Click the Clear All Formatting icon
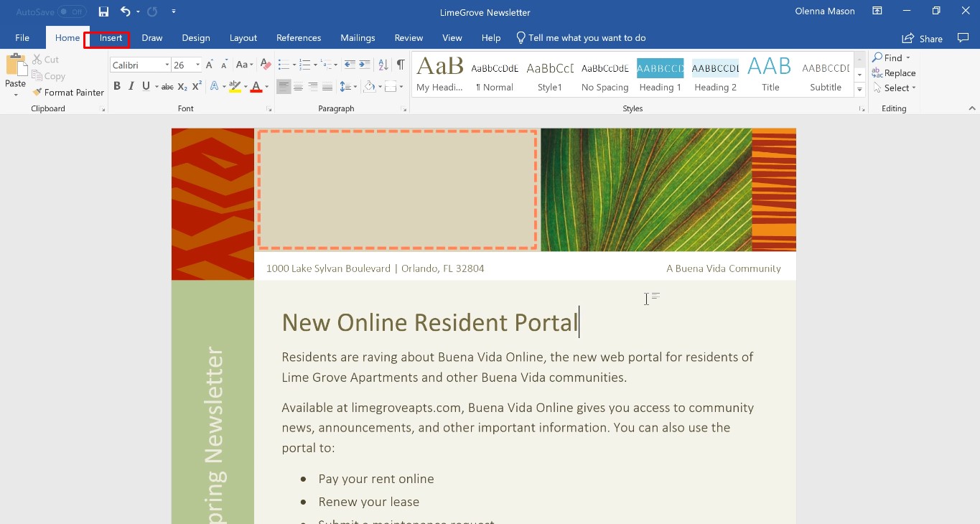This screenshot has width=980, height=524. coord(265,64)
